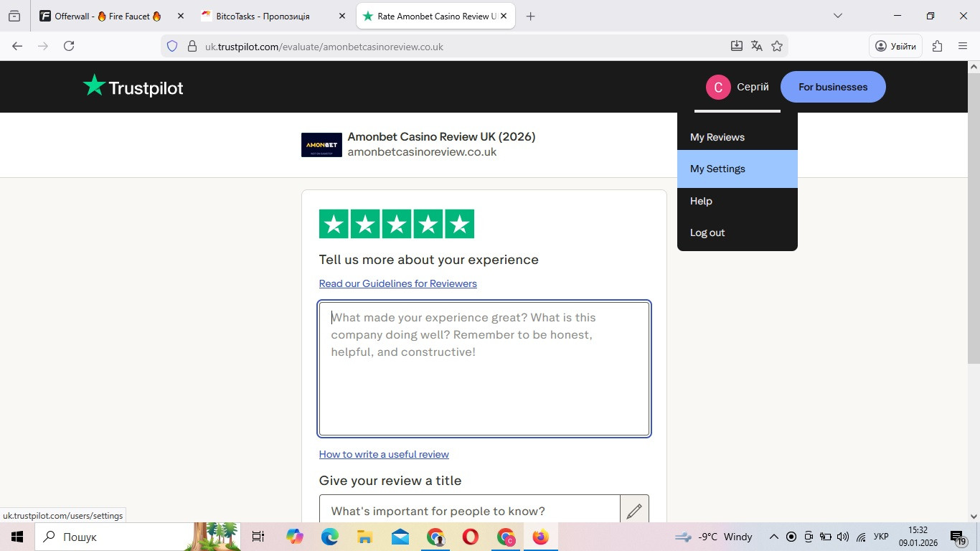
Task: Click the Trustpilot logo in the header
Action: 133,87
